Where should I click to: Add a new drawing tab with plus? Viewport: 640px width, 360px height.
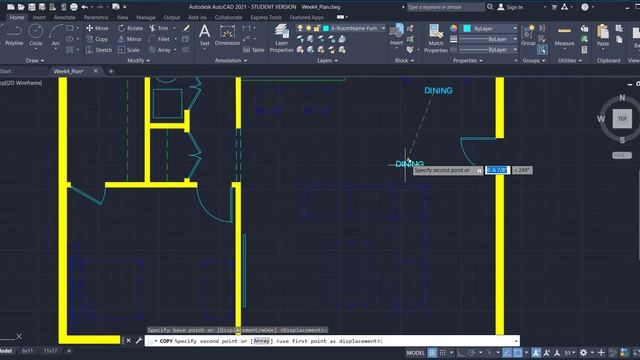(111, 71)
